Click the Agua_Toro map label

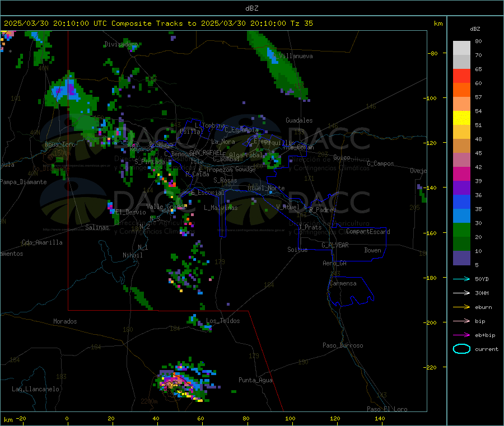click(x=60, y=144)
